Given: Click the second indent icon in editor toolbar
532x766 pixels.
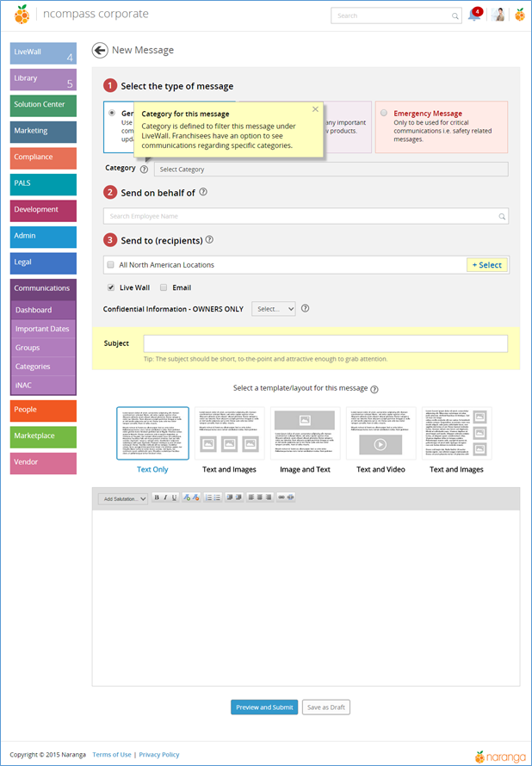Looking at the screenshot, I should 239,497.
